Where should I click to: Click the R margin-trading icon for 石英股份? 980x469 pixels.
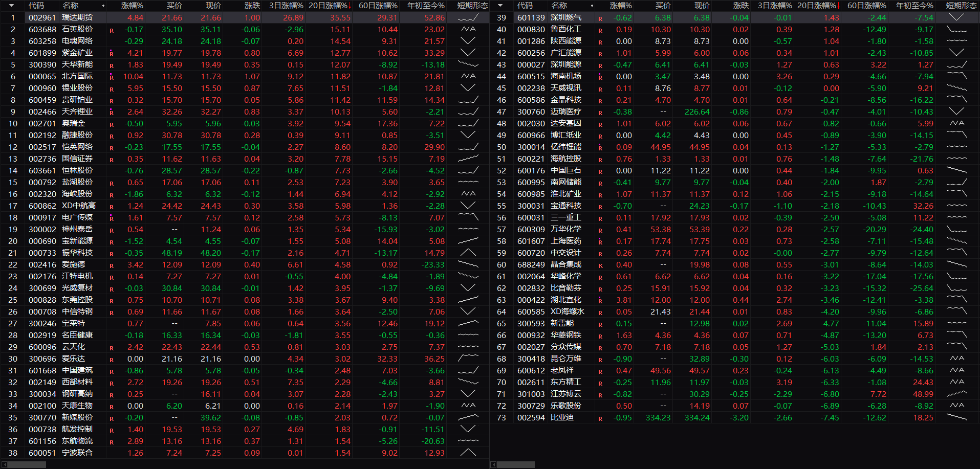point(112,30)
